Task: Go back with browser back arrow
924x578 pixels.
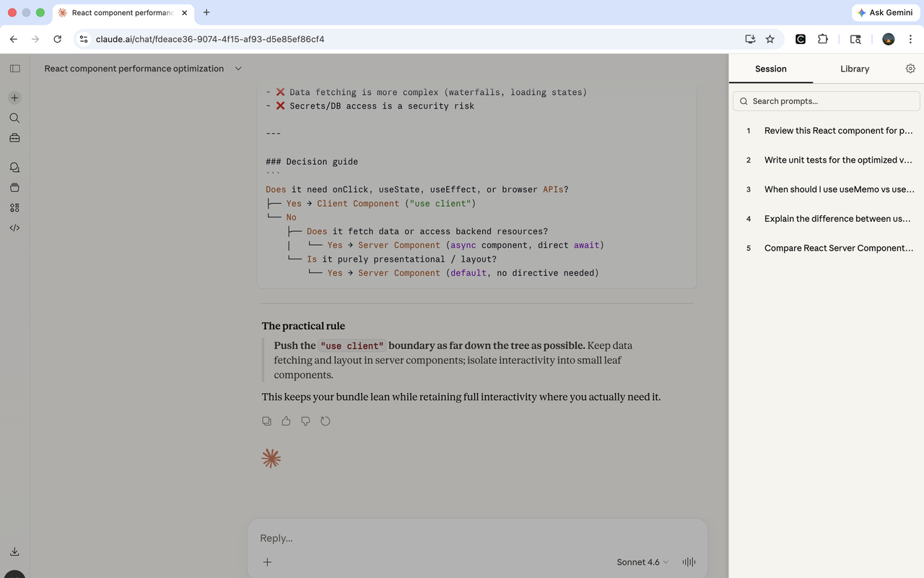Action: [14, 39]
